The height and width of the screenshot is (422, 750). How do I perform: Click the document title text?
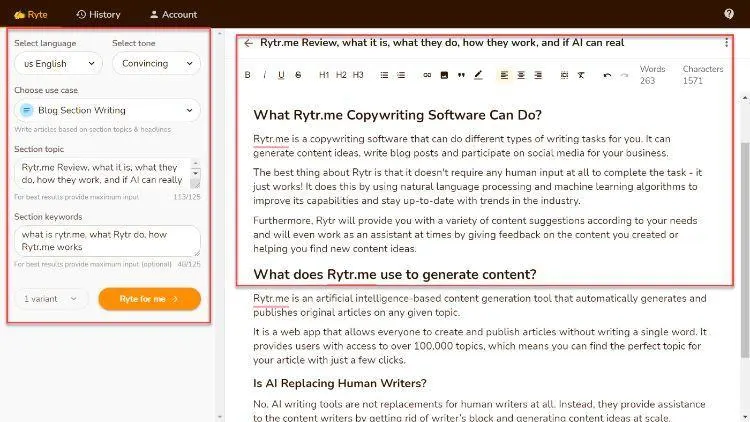(x=442, y=43)
